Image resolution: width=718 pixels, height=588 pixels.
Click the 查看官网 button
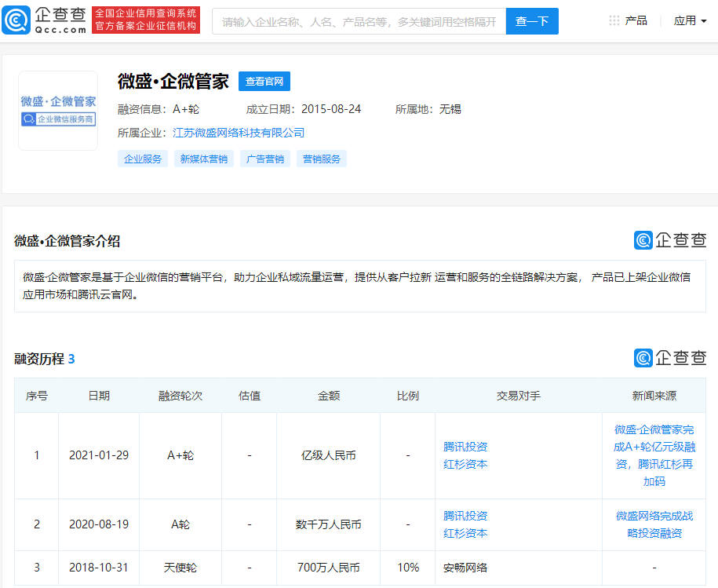pyautogui.click(x=264, y=82)
